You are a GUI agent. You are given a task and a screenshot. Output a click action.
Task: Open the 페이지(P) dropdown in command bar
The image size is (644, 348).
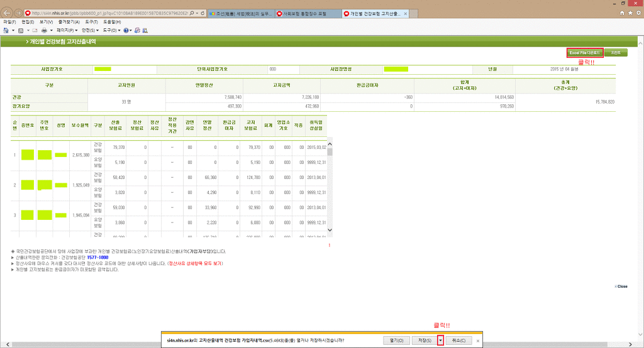pos(66,30)
